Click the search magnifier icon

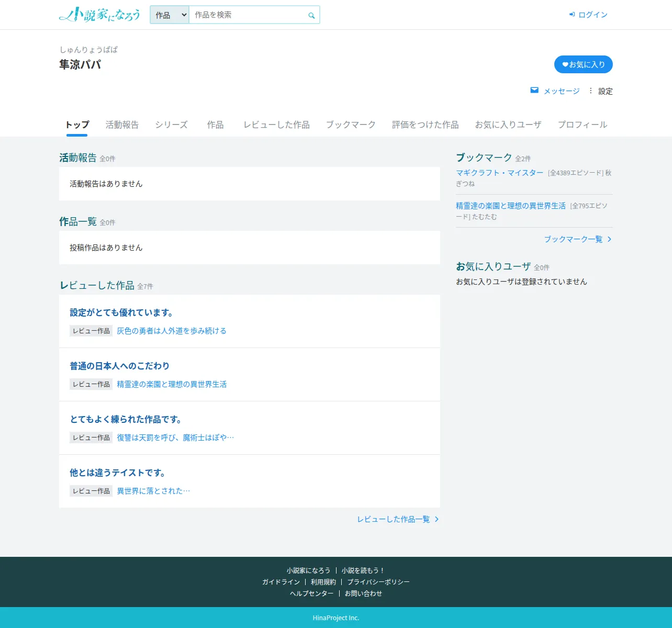pyautogui.click(x=311, y=15)
